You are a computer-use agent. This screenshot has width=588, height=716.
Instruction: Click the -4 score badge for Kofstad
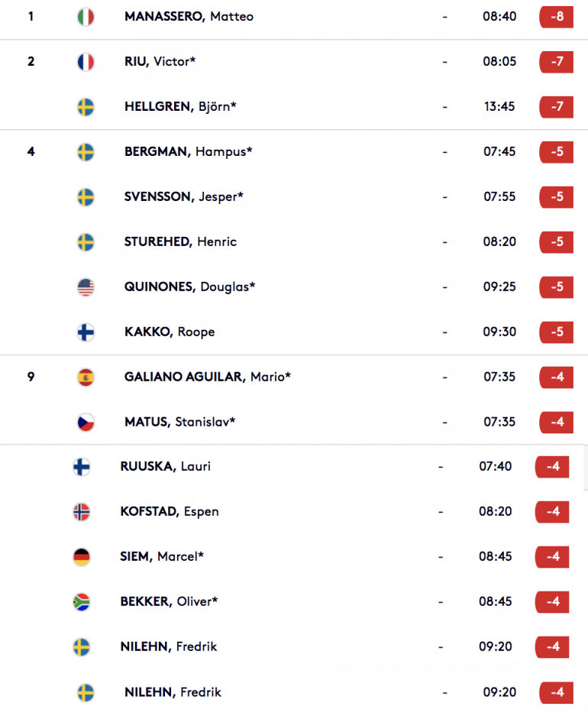[552, 511]
